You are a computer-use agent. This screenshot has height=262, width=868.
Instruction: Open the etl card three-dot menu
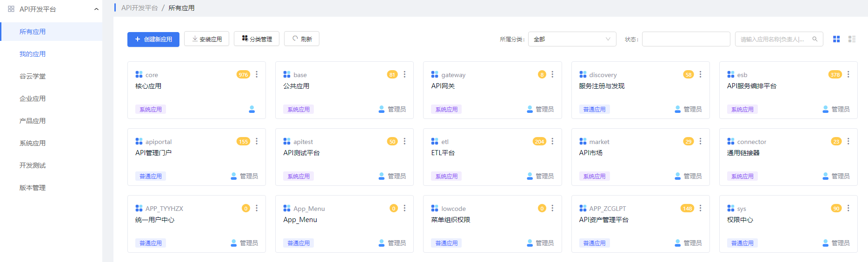552,141
